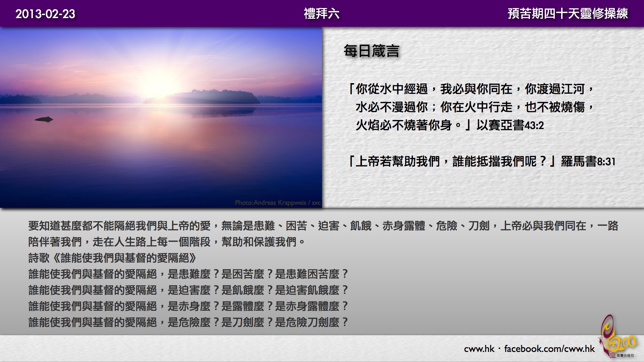Click the 禮拜六 weekday heading
The height and width of the screenshot is (362, 644).
pyautogui.click(x=321, y=14)
